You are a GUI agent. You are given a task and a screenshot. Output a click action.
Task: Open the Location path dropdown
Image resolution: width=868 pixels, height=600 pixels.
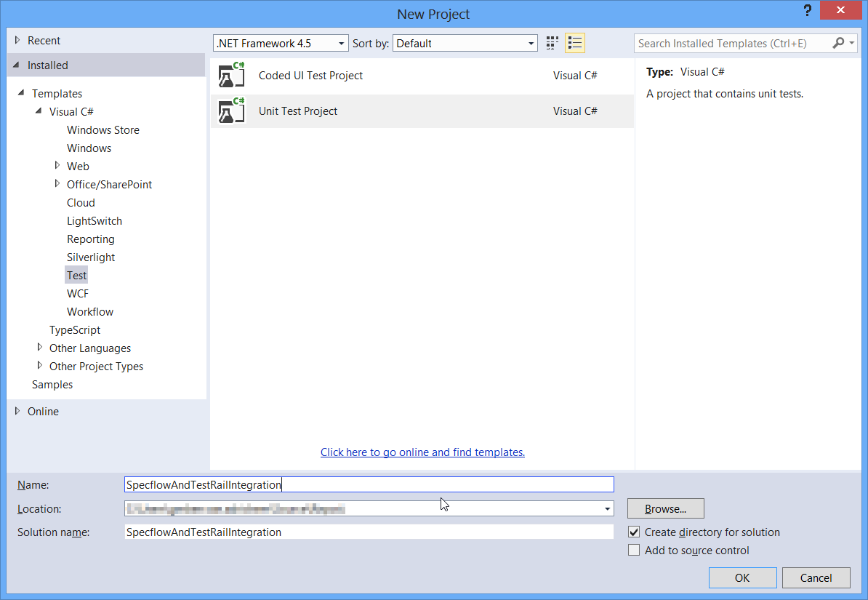tap(608, 509)
